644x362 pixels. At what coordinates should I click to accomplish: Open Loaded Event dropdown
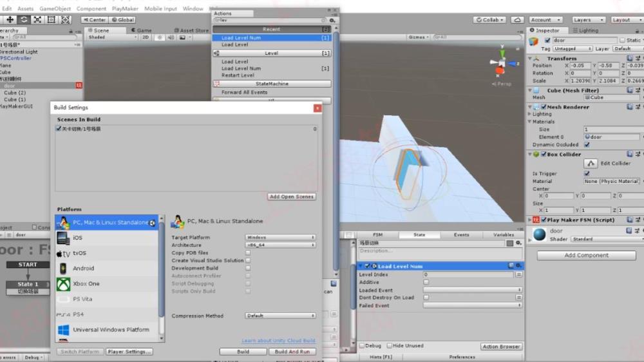click(472, 290)
